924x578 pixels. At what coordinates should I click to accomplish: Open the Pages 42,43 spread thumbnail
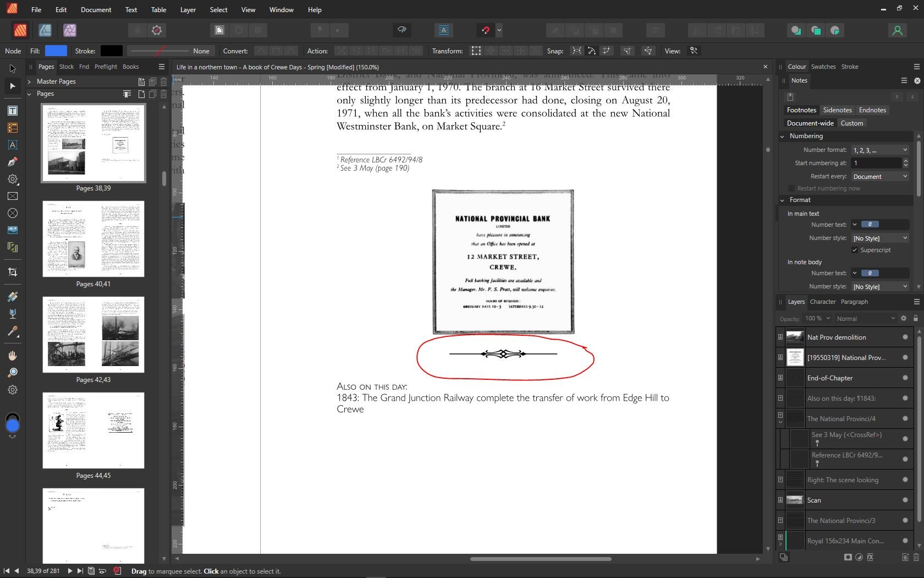click(x=94, y=335)
